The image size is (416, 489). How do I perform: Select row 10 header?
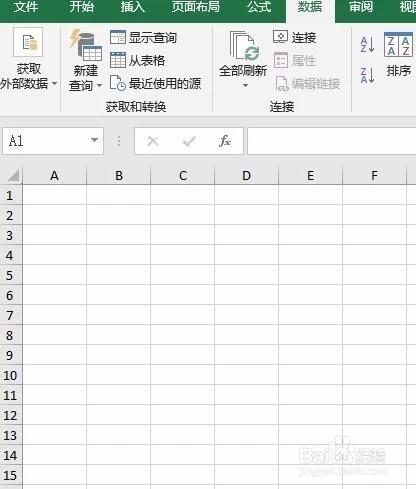(10, 375)
